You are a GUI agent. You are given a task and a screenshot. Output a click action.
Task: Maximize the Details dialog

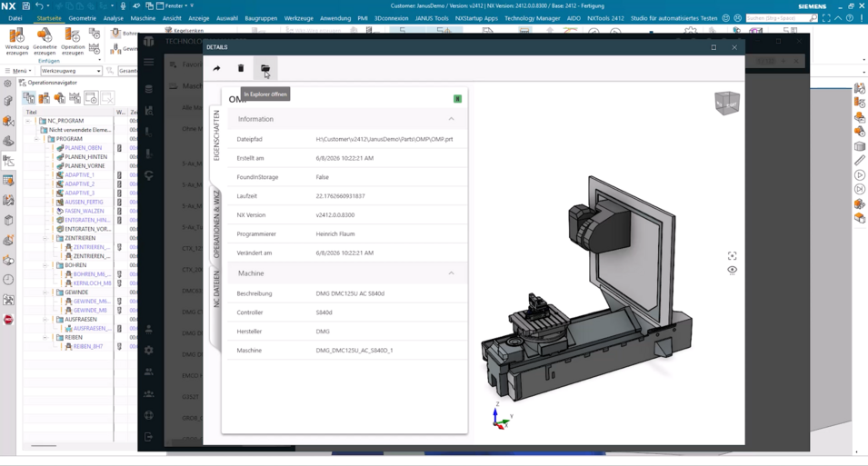(x=713, y=47)
